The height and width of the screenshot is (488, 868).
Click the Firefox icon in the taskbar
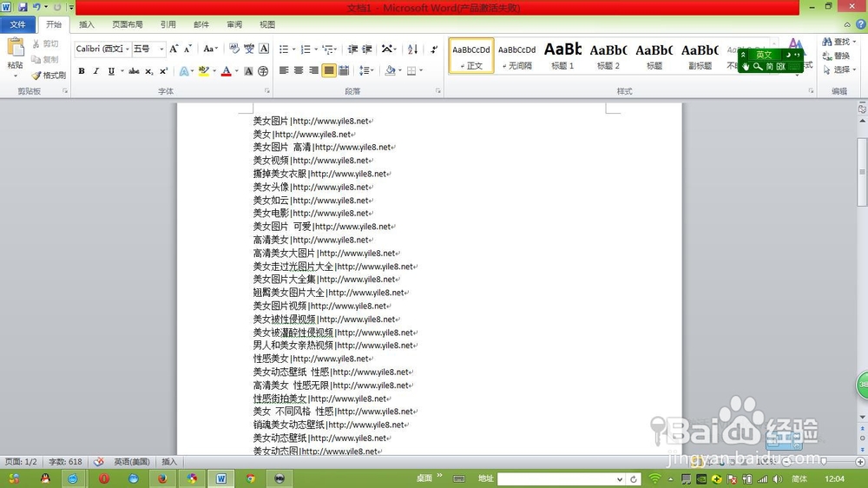[162, 478]
